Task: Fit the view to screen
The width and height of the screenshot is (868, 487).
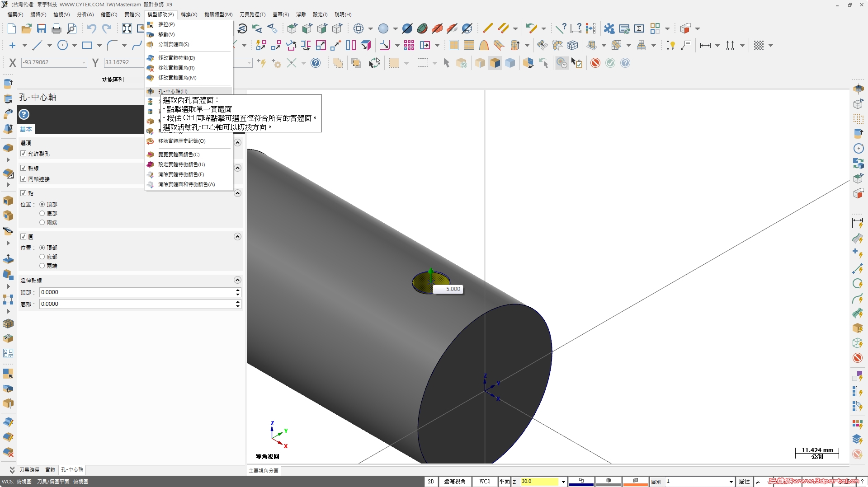Action: 127,29
